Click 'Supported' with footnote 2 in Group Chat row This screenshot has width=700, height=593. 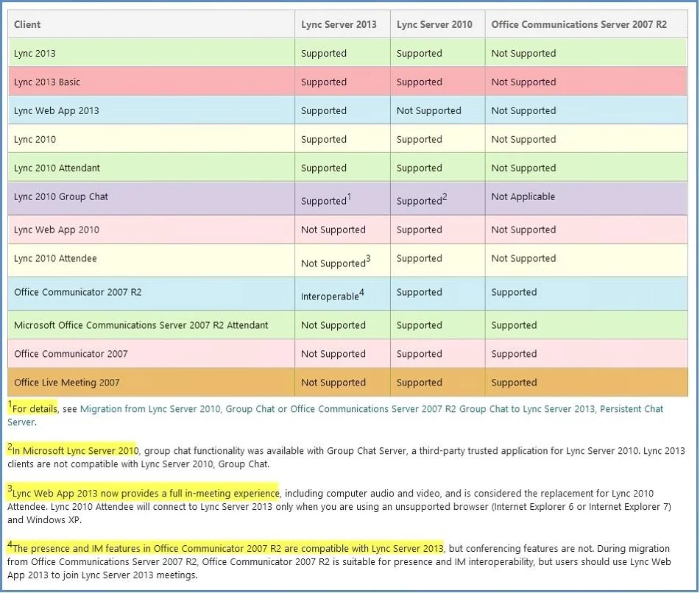[x=437, y=199]
